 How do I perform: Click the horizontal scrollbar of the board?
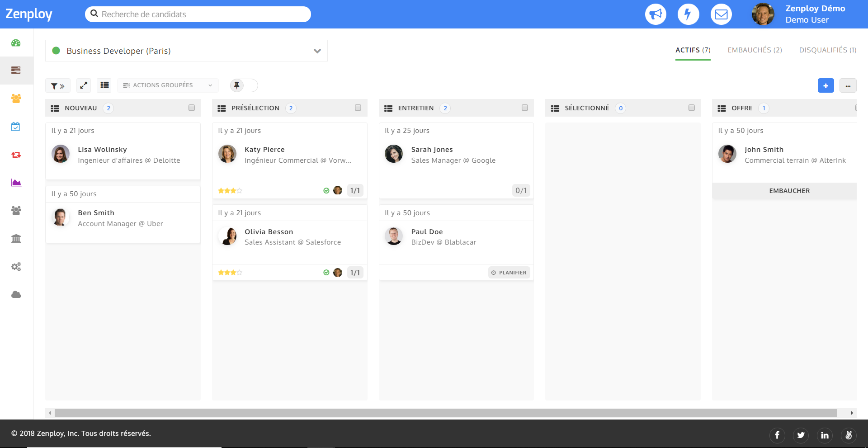(x=446, y=413)
